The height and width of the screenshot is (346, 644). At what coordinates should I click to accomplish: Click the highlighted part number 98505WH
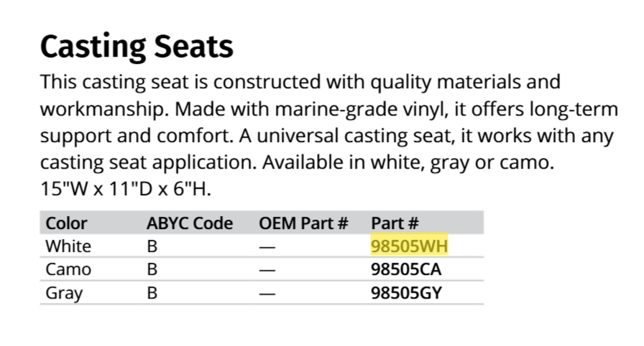410,246
